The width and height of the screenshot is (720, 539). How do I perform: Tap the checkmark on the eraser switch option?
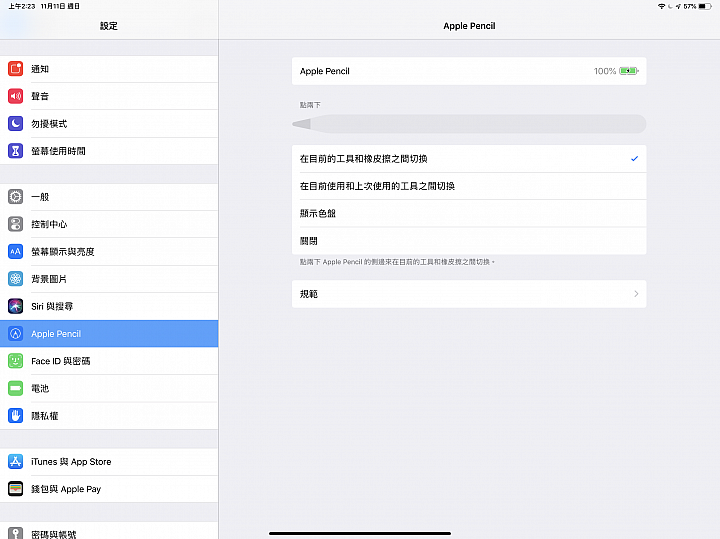pyautogui.click(x=635, y=159)
